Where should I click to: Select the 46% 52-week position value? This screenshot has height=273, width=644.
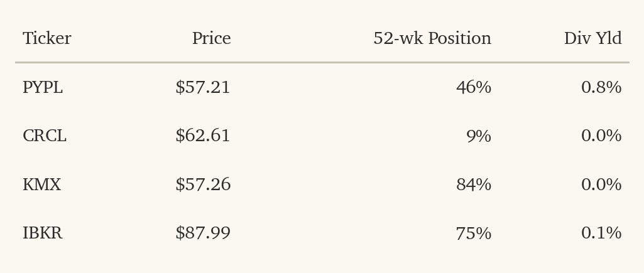click(x=474, y=87)
